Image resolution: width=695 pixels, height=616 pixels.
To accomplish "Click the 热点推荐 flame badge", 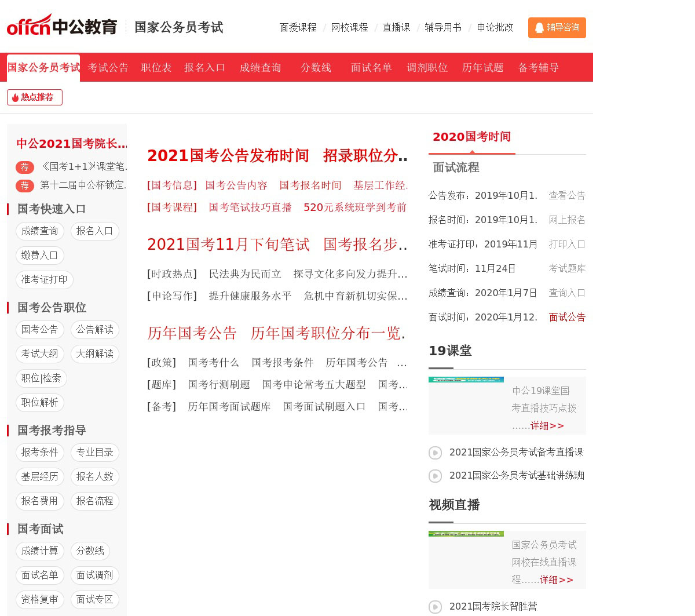I will (35, 97).
